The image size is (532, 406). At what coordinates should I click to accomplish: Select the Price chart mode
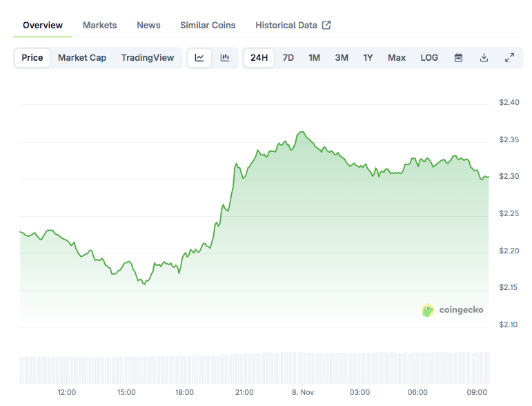point(32,58)
